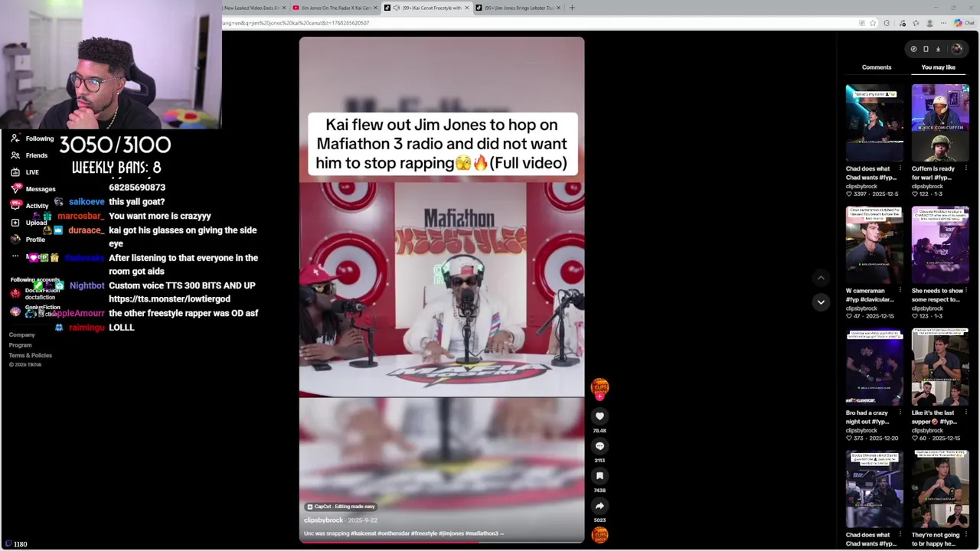Open options for 'Cuffem is ready for war'
This screenshot has width=980, height=551.
(965, 168)
